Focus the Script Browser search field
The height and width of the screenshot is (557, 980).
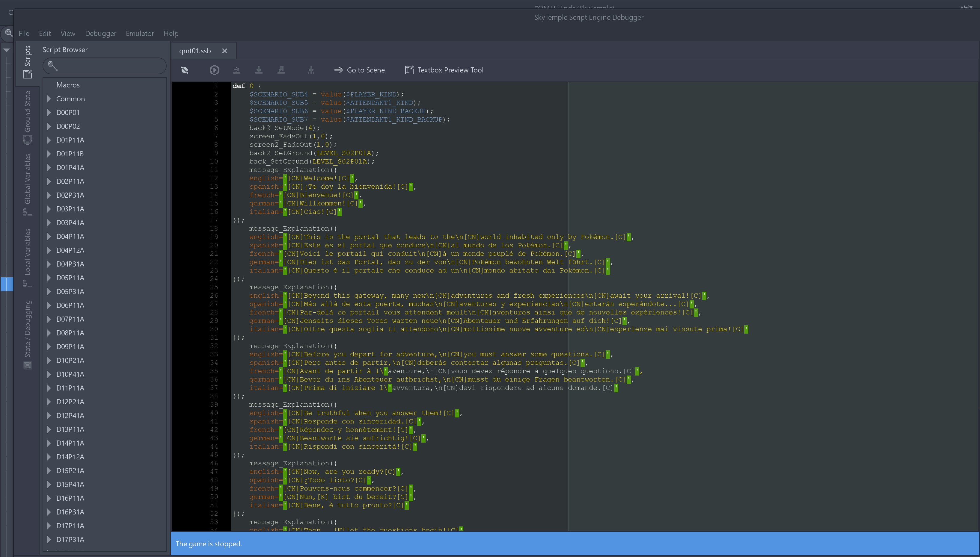pos(109,66)
